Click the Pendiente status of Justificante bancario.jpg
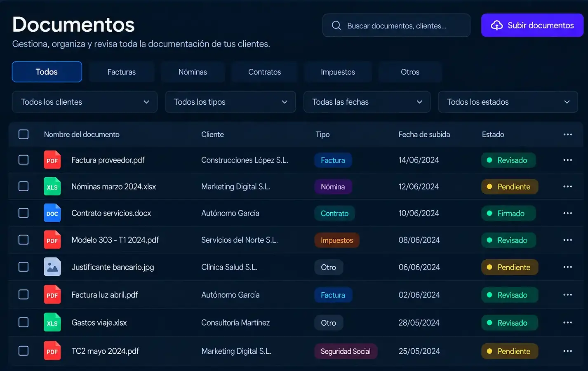 (x=510, y=267)
